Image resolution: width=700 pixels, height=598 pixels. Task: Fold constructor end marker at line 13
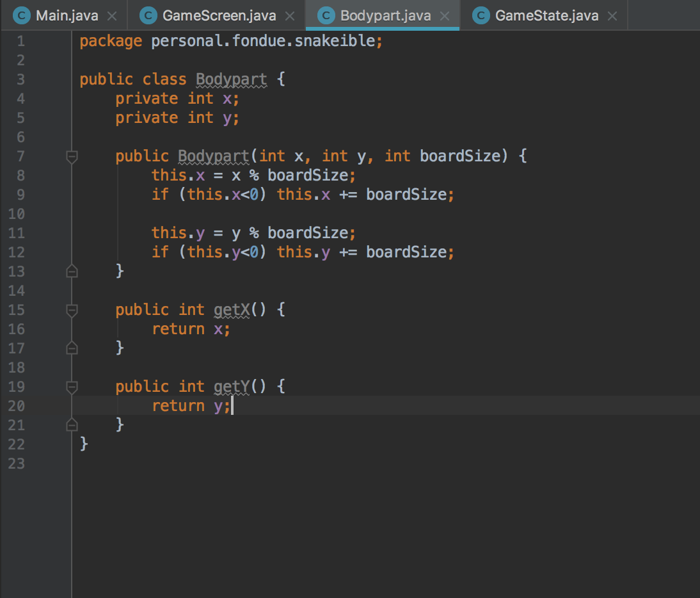pyautogui.click(x=72, y=271)
